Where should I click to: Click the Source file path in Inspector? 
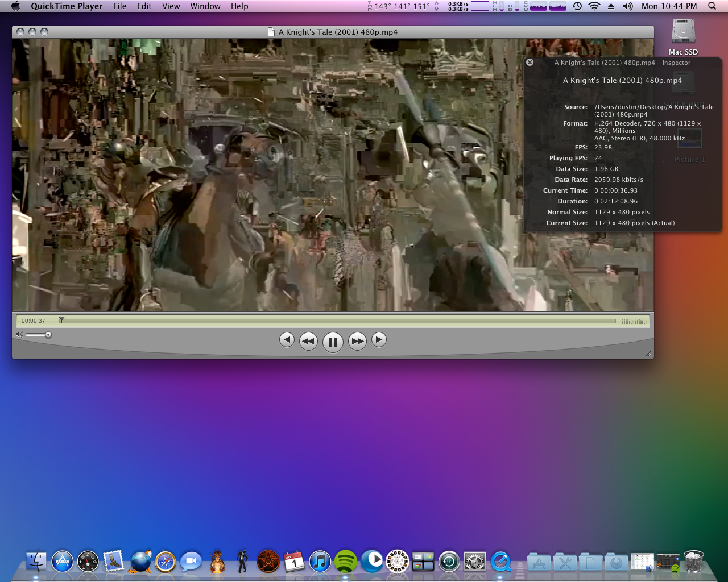tap(653, 111)
